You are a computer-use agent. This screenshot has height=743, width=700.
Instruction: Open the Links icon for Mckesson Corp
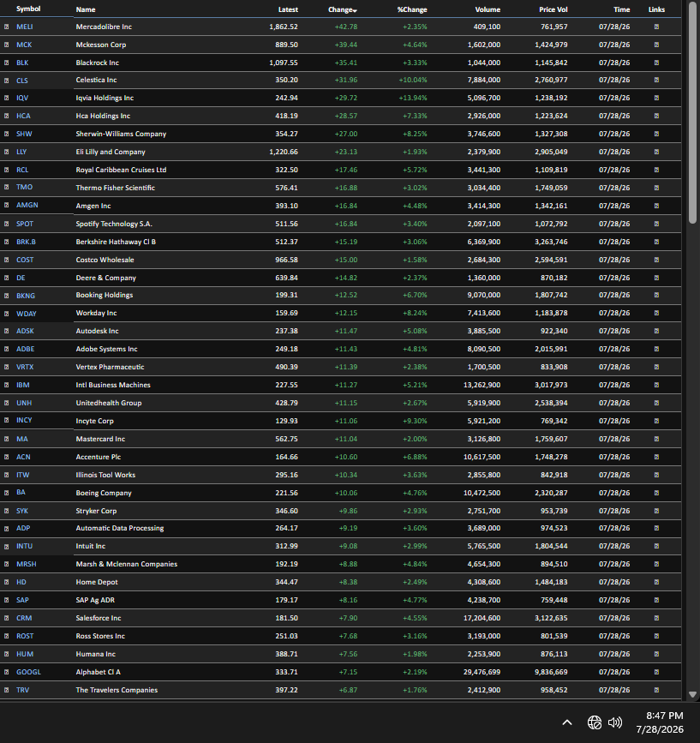click(x=656, y=45)
